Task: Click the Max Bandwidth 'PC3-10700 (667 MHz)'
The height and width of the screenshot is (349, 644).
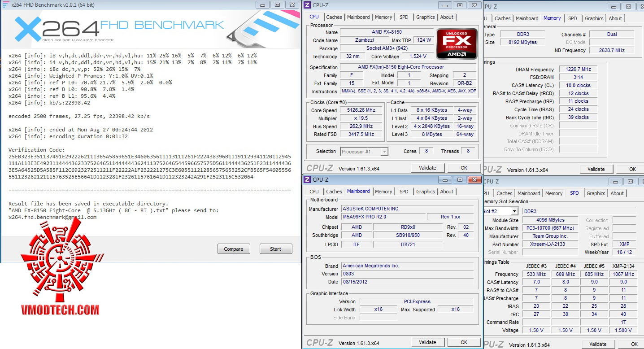Action: point(550,228)
